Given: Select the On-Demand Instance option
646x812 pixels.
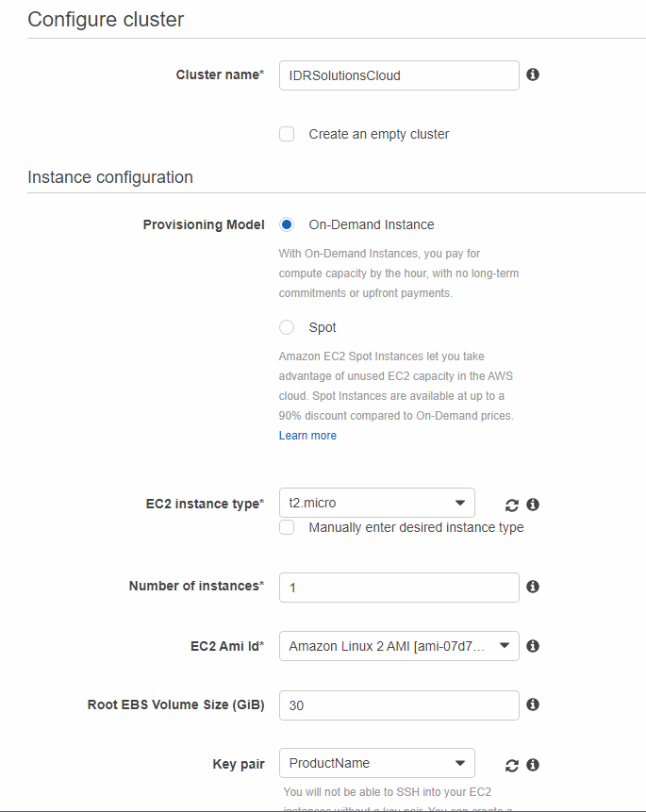Looking at the screenshot, I should (287, 224).
